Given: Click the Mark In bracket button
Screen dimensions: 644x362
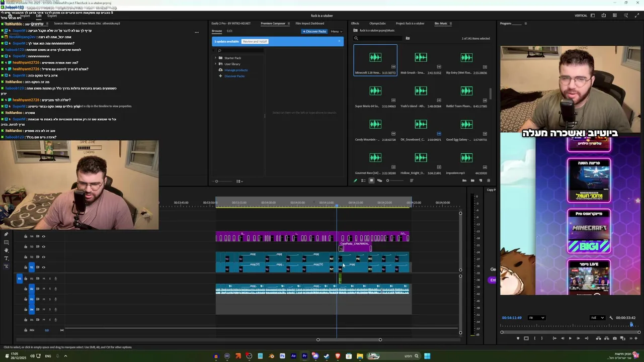Looking at the screenshot, I should tap(534, 338).
